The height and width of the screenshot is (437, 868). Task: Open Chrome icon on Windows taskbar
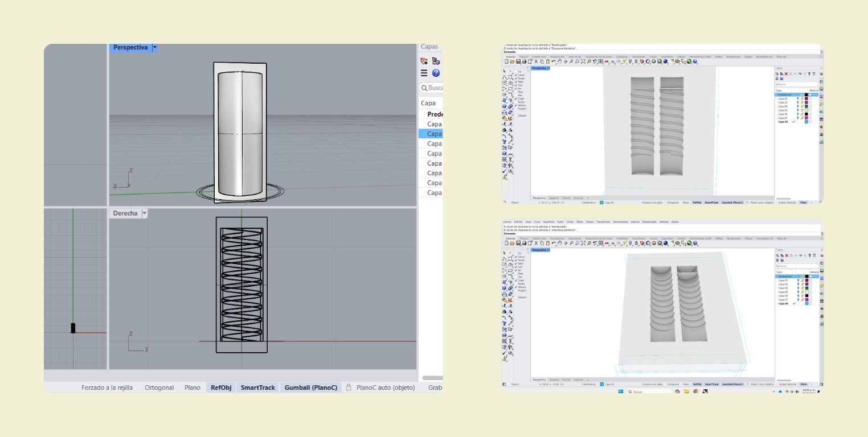[x=695, y=391]
